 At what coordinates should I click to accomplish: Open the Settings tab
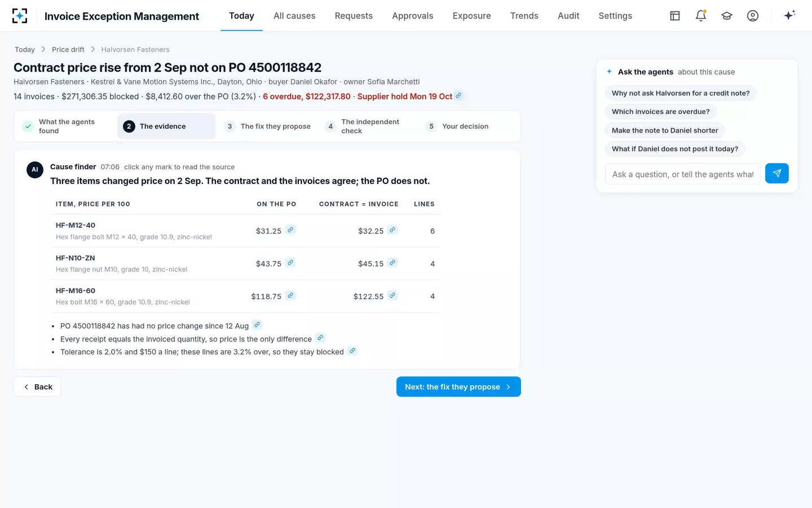[615, 16]
